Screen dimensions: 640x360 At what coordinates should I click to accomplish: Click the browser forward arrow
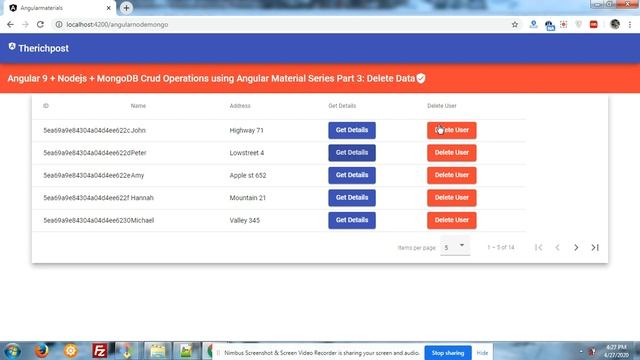coord(25,24)
